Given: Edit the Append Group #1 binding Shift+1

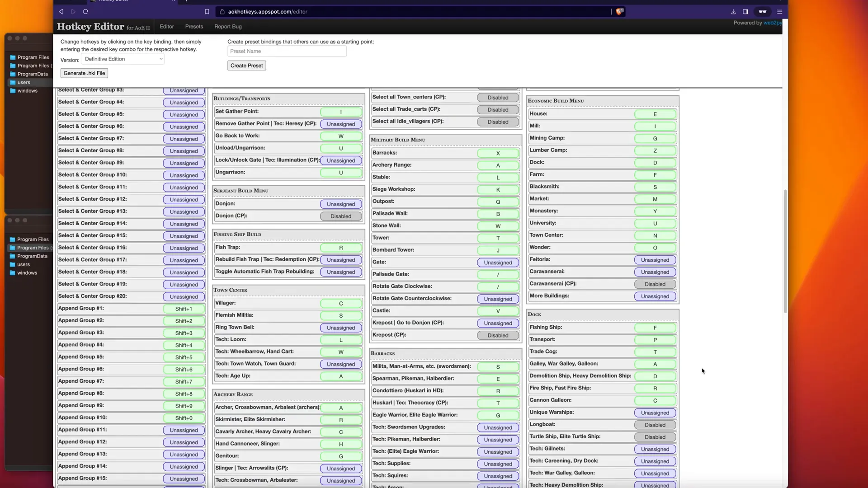Looking at the screenshot, I should coord(184,309).
